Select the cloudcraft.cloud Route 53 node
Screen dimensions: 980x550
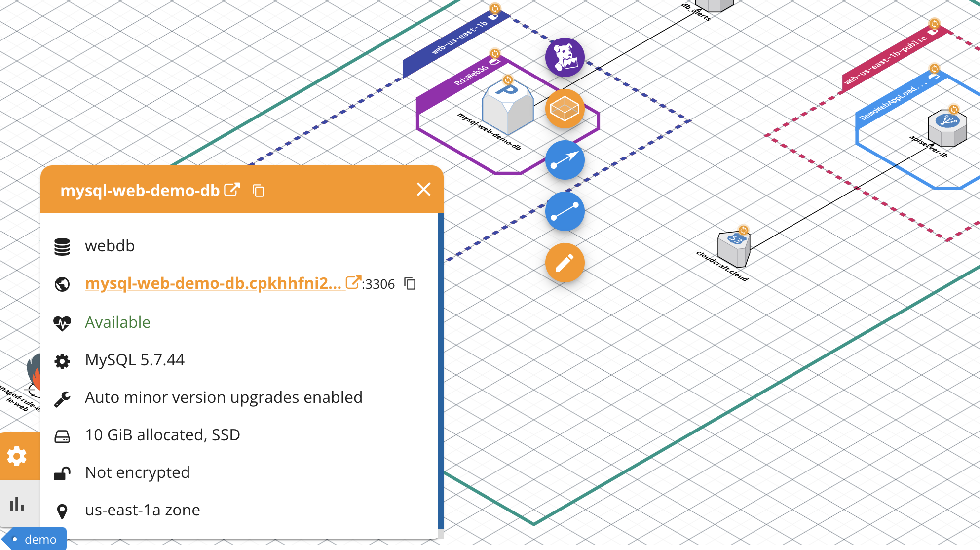point(734,248)
